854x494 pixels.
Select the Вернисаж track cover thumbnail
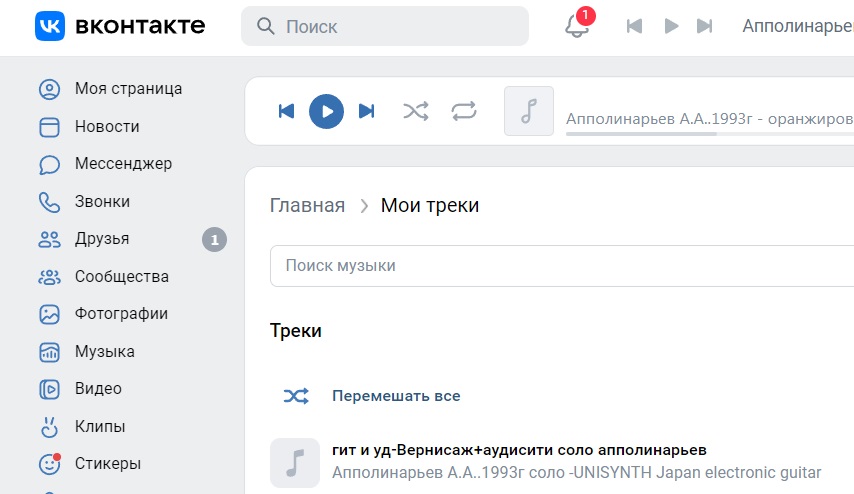(295, 462)
